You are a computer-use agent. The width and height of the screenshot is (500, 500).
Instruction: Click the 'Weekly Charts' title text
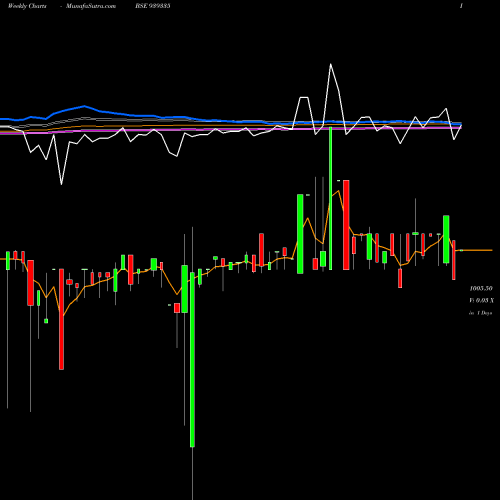[x=27, y=6]
